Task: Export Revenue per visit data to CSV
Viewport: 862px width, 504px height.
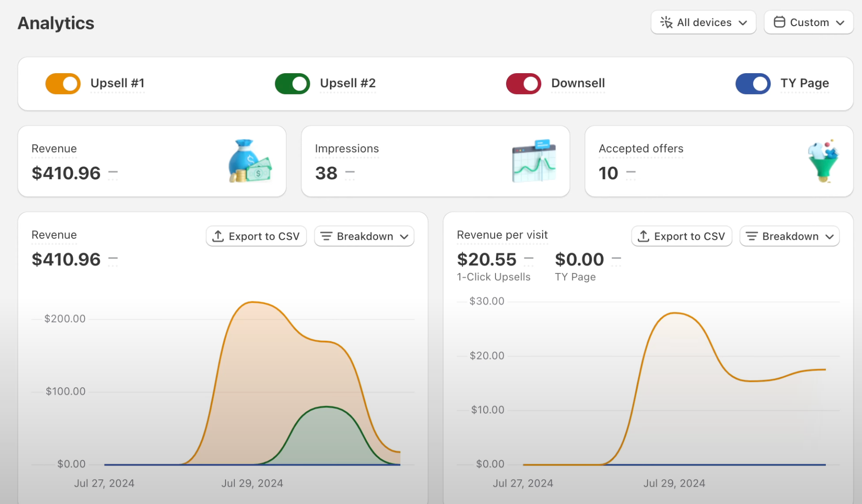Action: click(681, 236)
